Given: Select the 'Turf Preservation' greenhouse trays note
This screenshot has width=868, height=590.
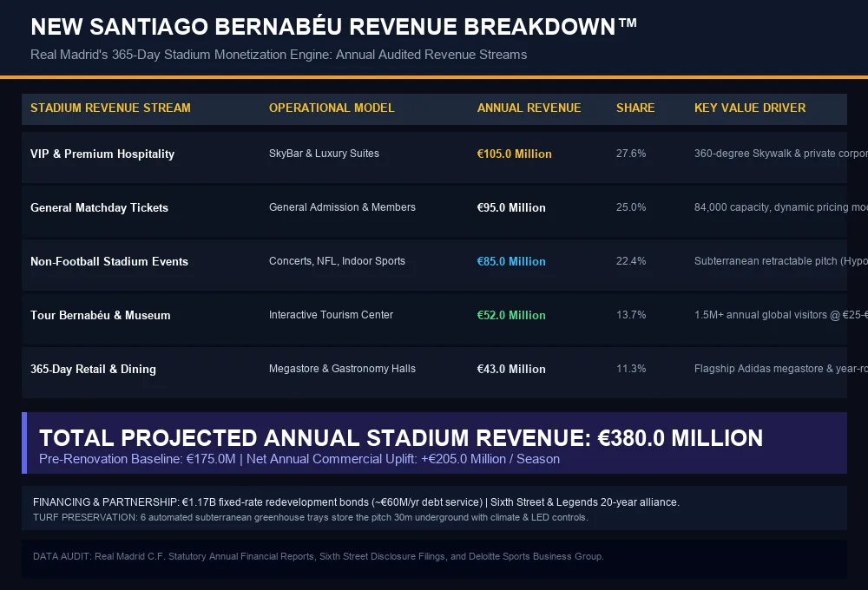Looking at the screenshot, I should 310,517.
